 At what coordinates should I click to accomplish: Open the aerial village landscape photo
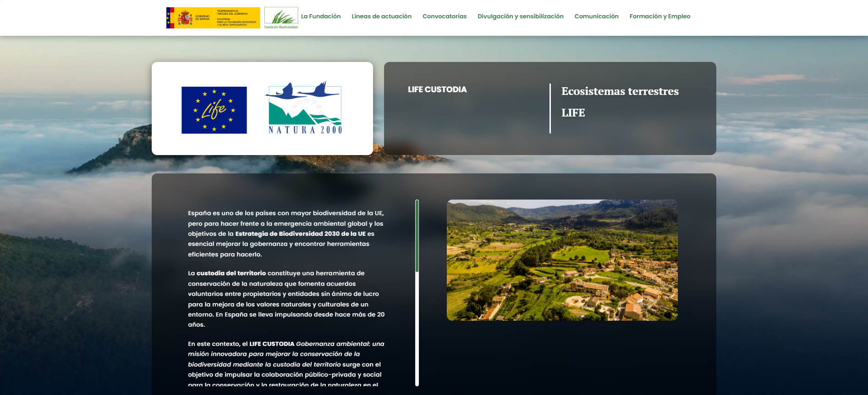tap(562, 260)
